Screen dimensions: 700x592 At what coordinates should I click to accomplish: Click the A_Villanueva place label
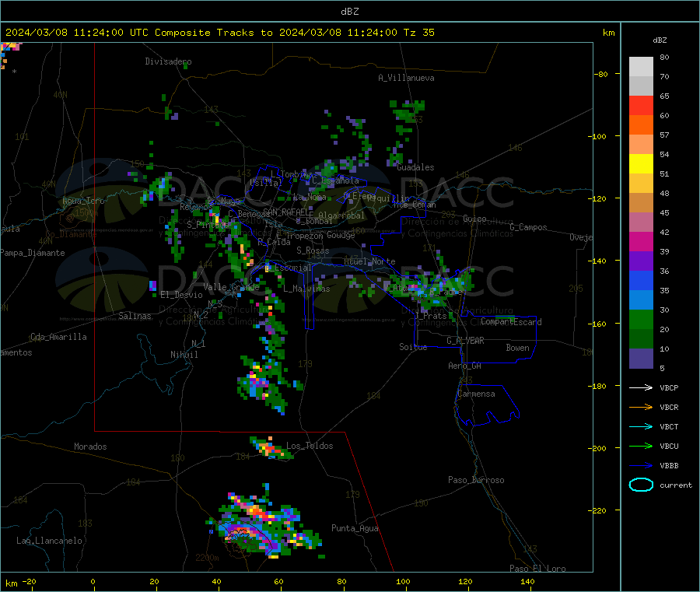pyautogui.click(x=406, y=78)
